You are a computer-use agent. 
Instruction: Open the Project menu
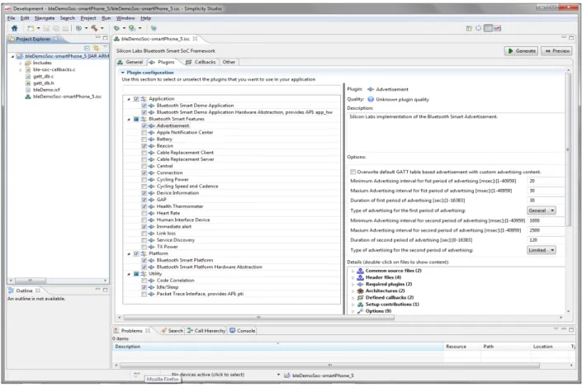pos(88,18)
